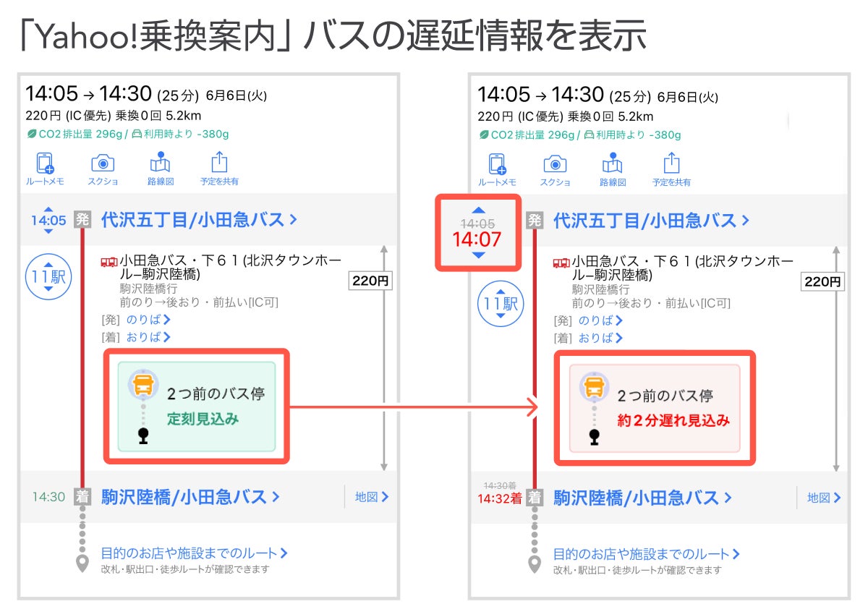Tap スクショ camera icon in right screen
The width and height of the screenshot is (868, 604).
(x=555, y=163)
